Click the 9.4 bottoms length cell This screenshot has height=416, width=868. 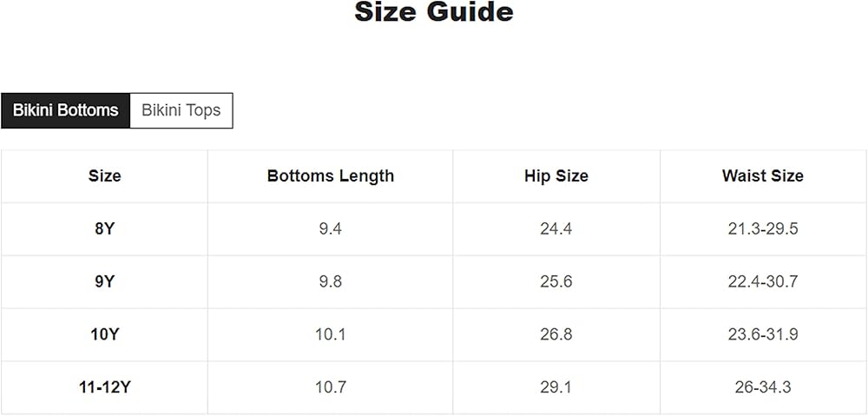tap(330, 229)
